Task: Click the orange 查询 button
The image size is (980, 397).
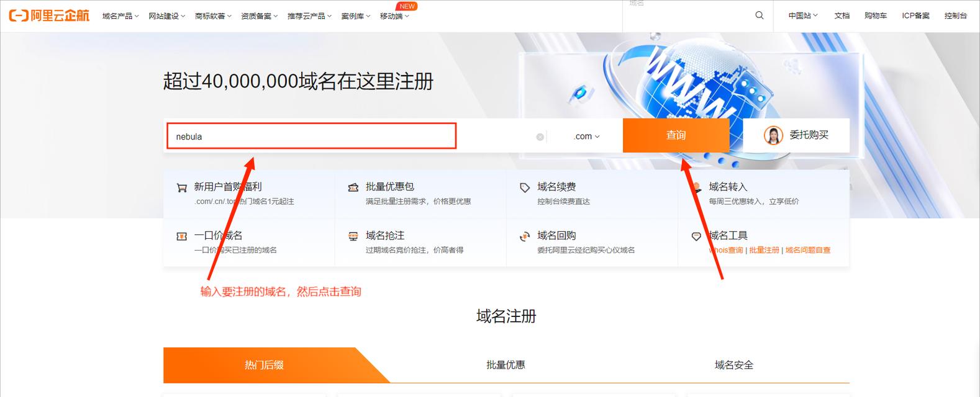Action: pos(676,135)
